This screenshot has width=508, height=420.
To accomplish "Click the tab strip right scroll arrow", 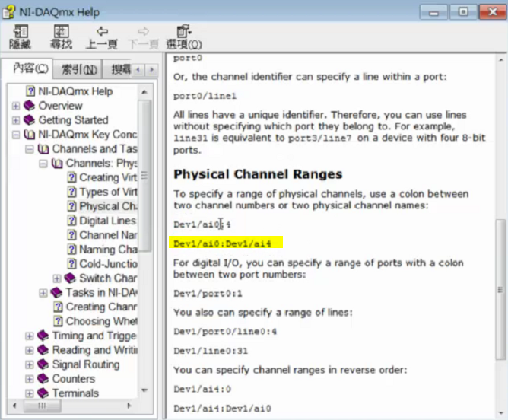I will [x=151, y=70].
